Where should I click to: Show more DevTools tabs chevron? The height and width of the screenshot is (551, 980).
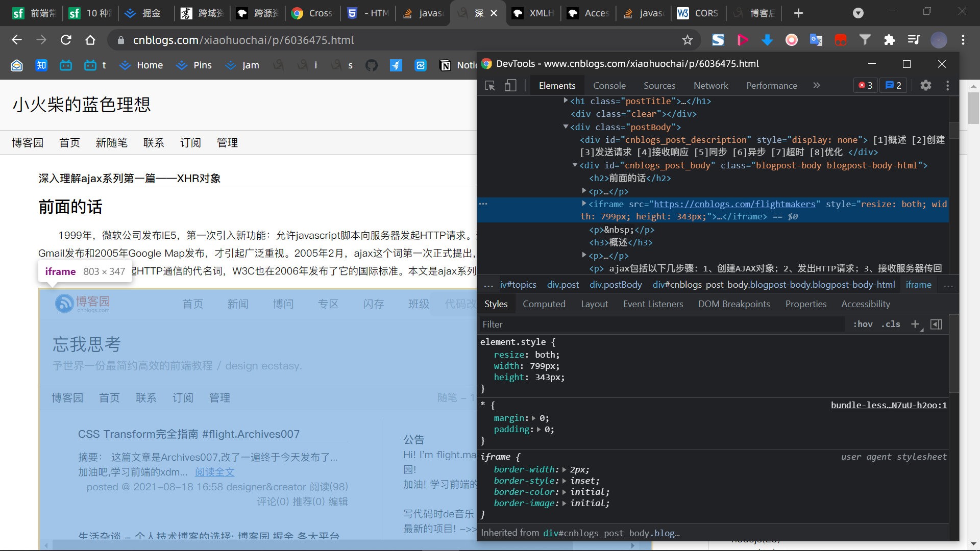click(817, 86)
